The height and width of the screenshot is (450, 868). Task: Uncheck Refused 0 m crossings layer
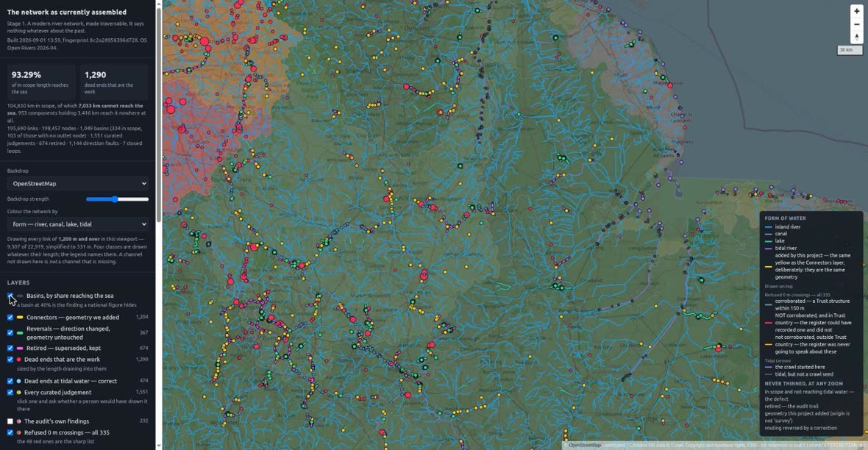(10, 433)
